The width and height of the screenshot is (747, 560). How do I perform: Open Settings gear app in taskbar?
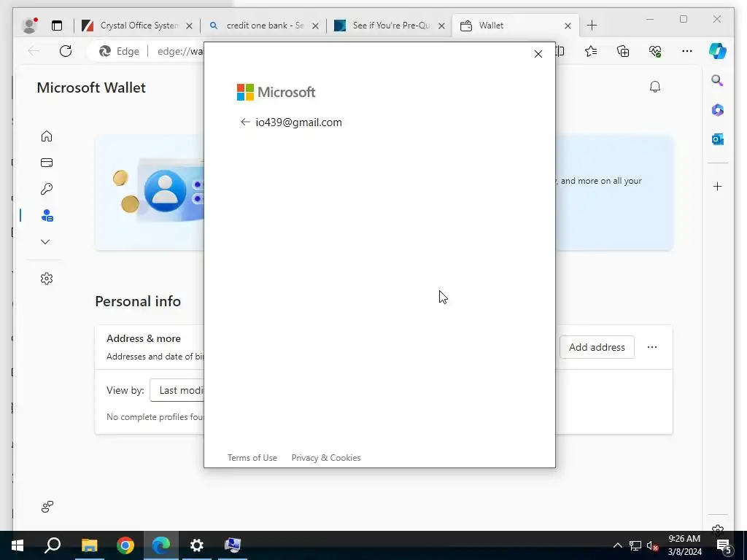tap(197, 545)
